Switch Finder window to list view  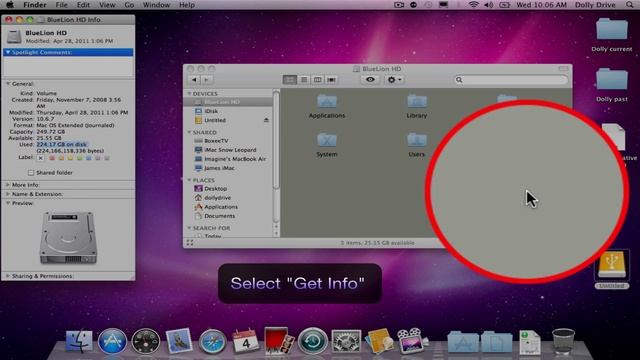click(x=304, y=80)
